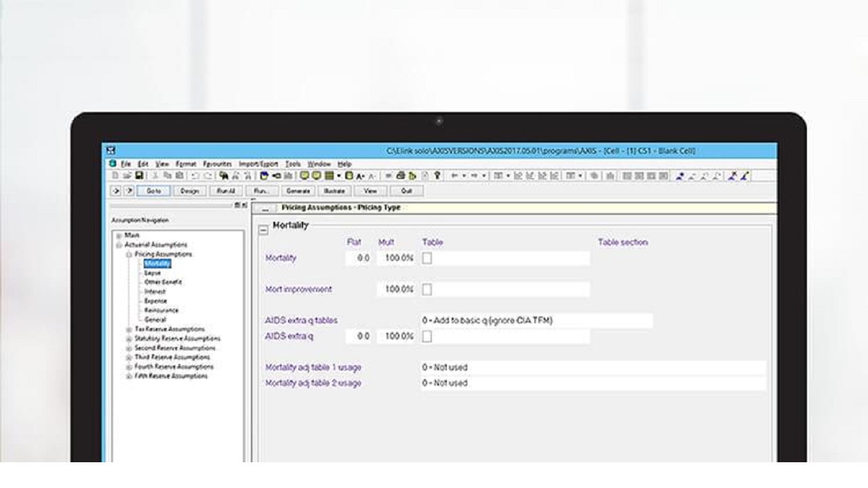868x488 pixels.
Task: Click the Open folder toolbar icon
Action: 128,176
